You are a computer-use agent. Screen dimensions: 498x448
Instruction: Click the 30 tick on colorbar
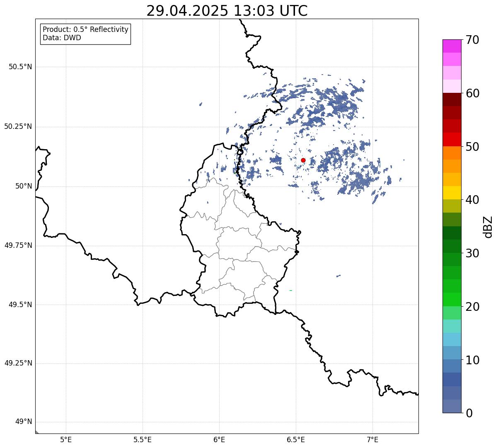click(472, 253)
